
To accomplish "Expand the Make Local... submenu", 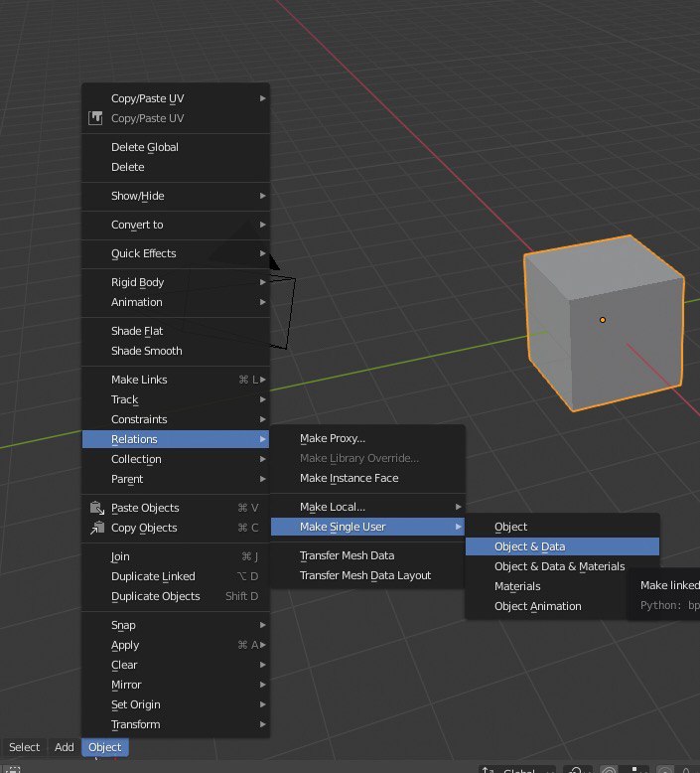I will (367, 507).
